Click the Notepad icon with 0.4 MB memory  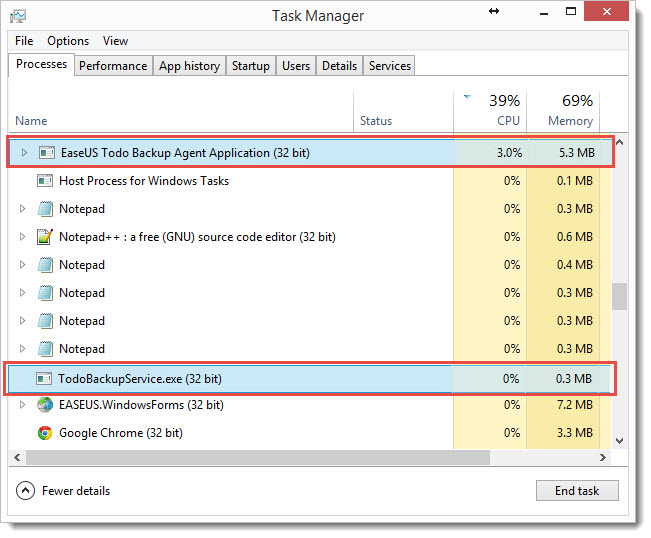(45, 265)
